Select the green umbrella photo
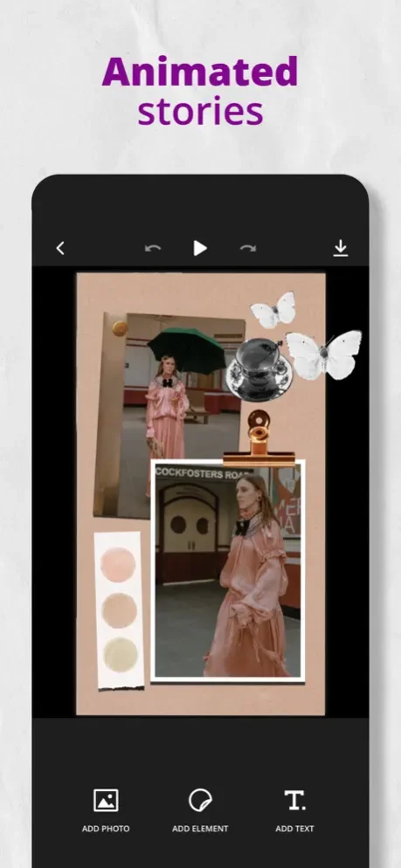The height and width of the screenshot is (868, 401). point(169,415)
